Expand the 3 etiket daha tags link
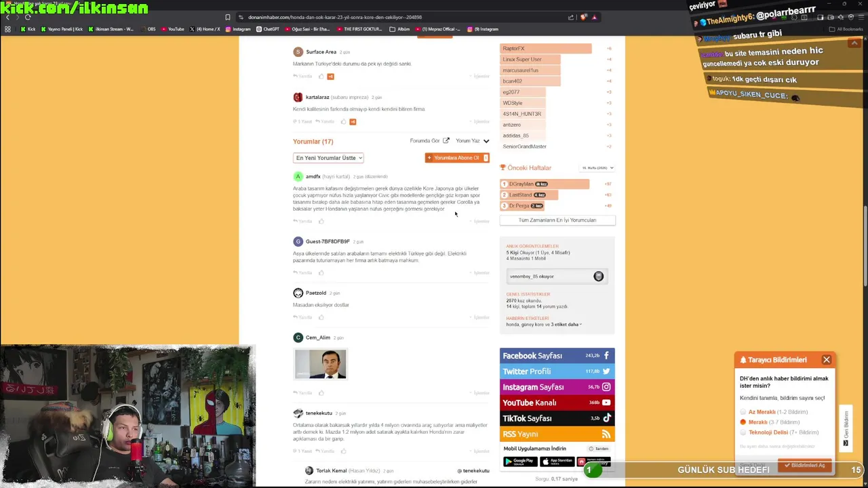This screenshot has width=868, height=488. (566, 325)
